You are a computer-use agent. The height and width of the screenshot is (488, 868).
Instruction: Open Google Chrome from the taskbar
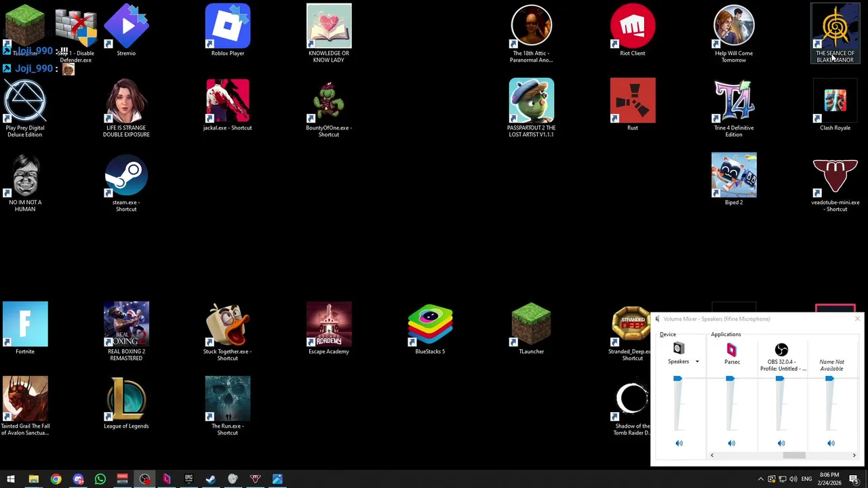[56, 479]
